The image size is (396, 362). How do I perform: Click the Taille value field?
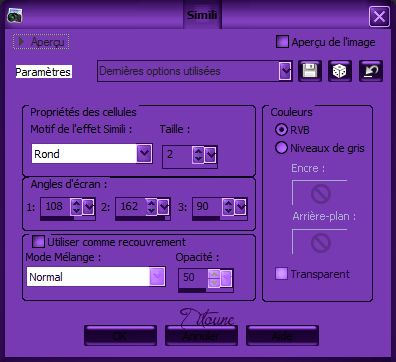[177, 154]
